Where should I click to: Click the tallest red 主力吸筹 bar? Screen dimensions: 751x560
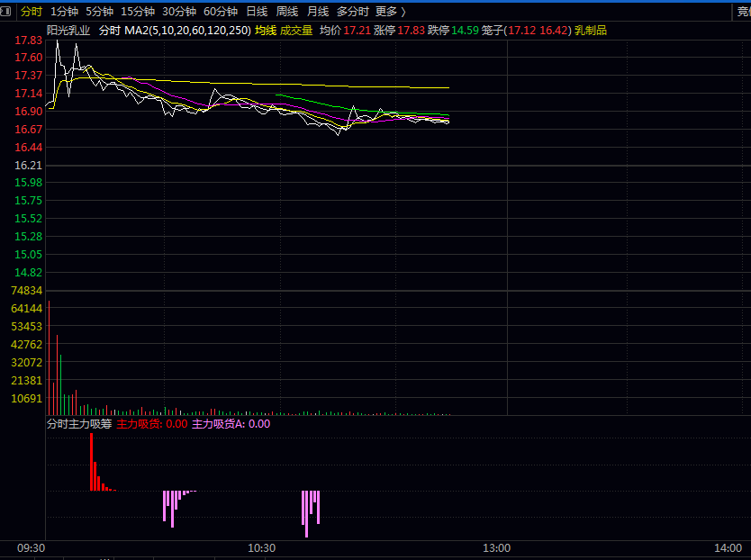pyautogui.click(x=92, y=462)
